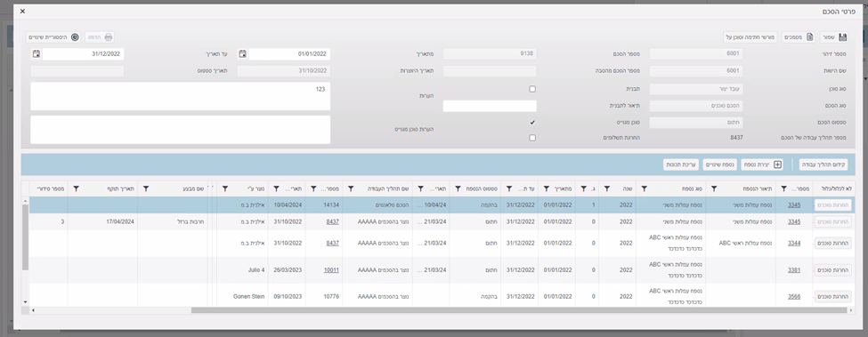Click the נספח שינויים button

click(x=720, y=164)
